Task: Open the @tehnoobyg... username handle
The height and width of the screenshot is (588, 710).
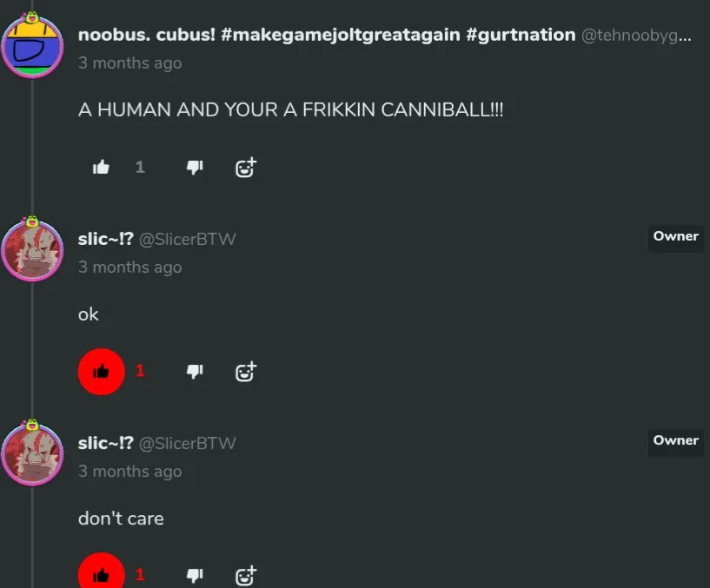Action: 636,36
